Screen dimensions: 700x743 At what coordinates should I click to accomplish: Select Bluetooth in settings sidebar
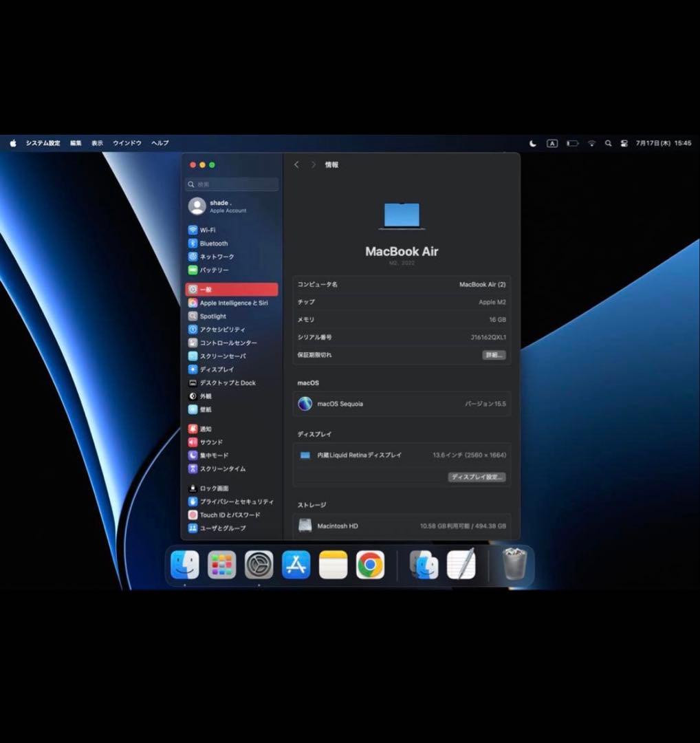click(213, 244)
